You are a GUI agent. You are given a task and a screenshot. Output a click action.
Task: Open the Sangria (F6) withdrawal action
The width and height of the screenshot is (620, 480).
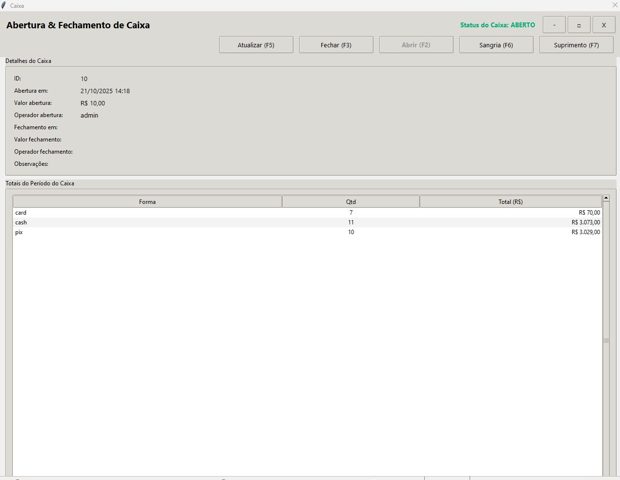(496, 45)
